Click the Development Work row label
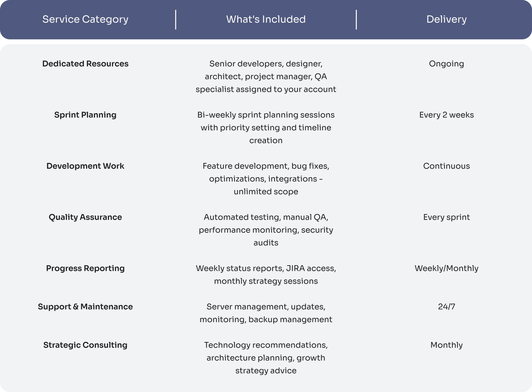The height and width of the screenshot is (392, 532). (x=85, y=166)
